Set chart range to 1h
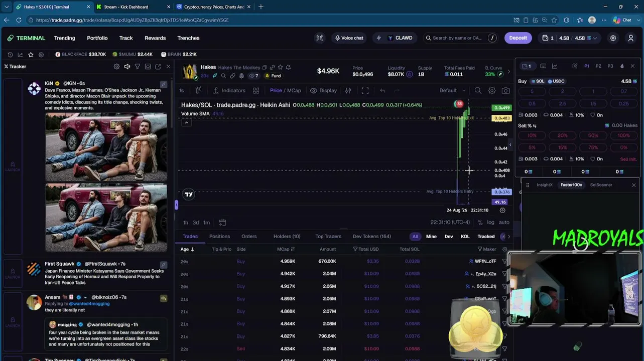Screen dimensions: 644x361 (x=186, y=223)
